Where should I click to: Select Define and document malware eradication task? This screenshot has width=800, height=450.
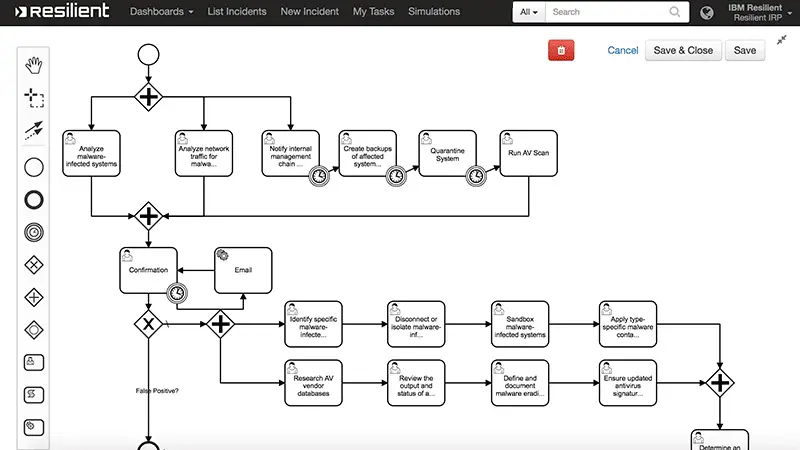[520, 383]
